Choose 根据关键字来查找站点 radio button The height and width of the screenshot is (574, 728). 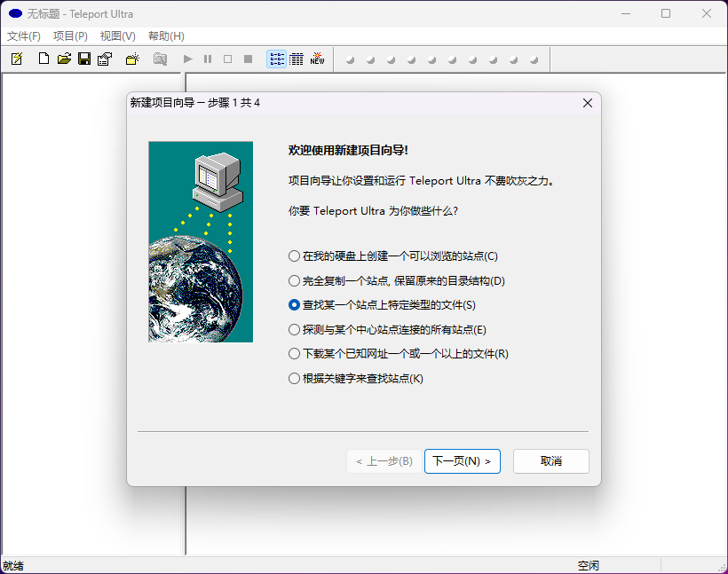[295, 379]
